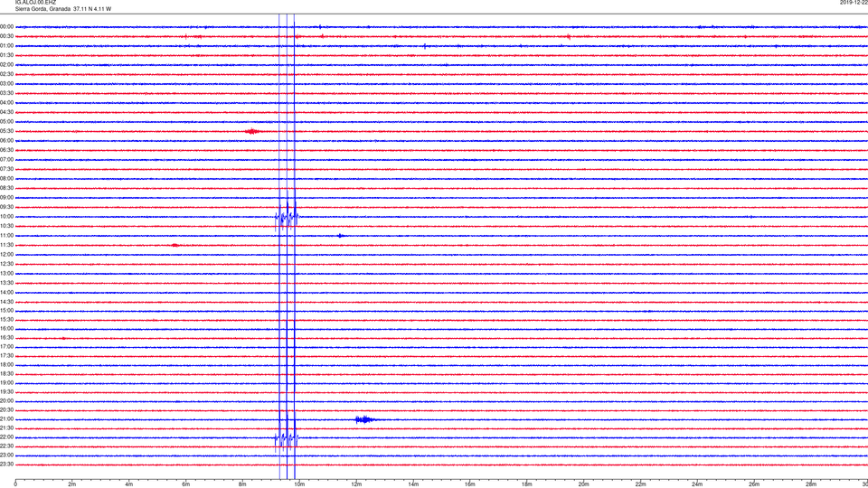Click the 28m tick label on time axis
The width and height of the screenshot is (868, 488).
click(812, 484)
